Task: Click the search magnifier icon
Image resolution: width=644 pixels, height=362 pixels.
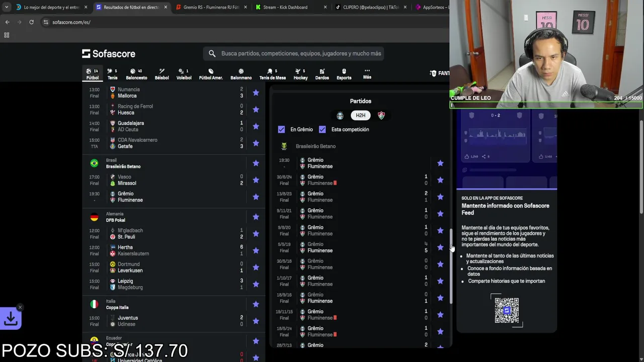Action: click(x=212, y=53)
